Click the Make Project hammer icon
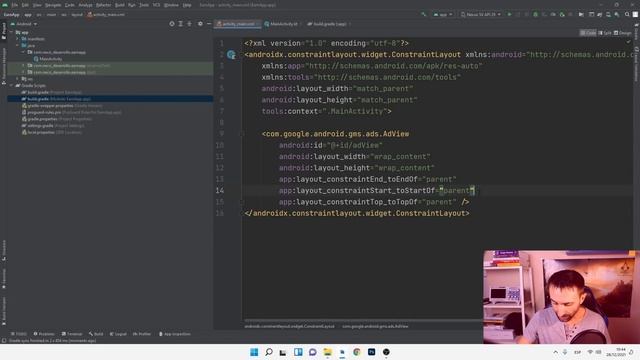640x360 pixels. tap(424, 15)
